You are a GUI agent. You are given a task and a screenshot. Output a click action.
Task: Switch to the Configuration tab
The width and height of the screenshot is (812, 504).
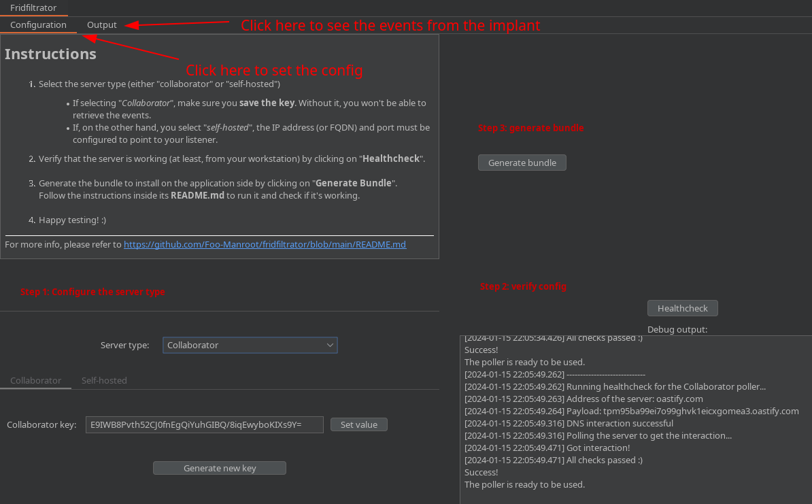pos(38,25)
